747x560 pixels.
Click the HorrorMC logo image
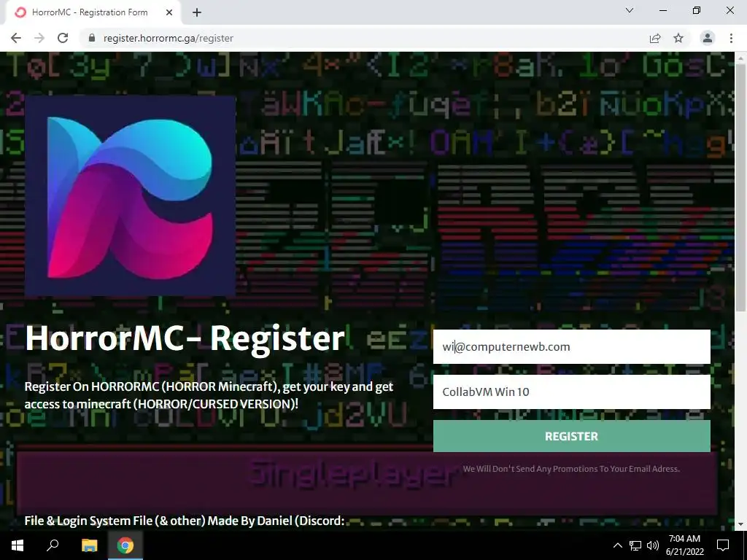pyautogui.click(x=130, y=195)
